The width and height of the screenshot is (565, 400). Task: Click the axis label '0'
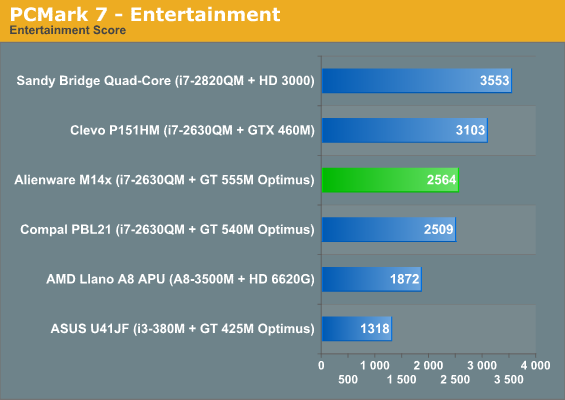point(321,365)
